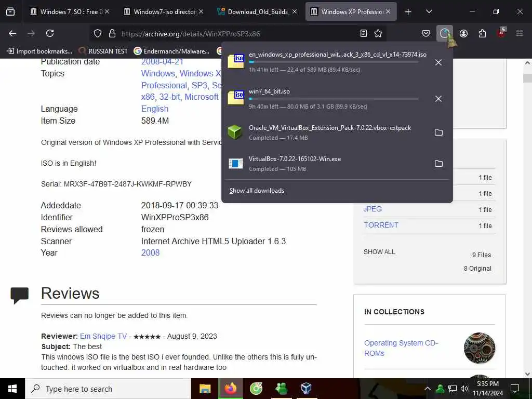
Task: Go back to the previous page
Action: coord(12,33)
